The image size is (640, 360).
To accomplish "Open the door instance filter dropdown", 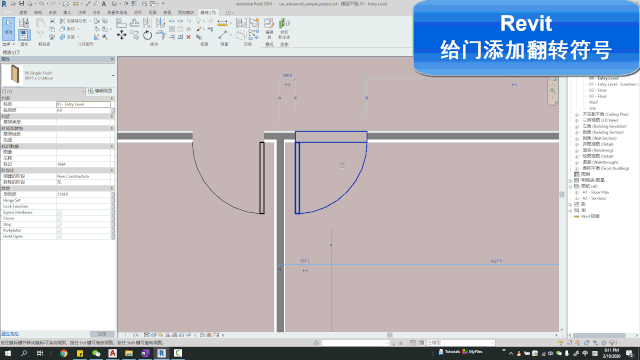I will click(x=83, y=91).
